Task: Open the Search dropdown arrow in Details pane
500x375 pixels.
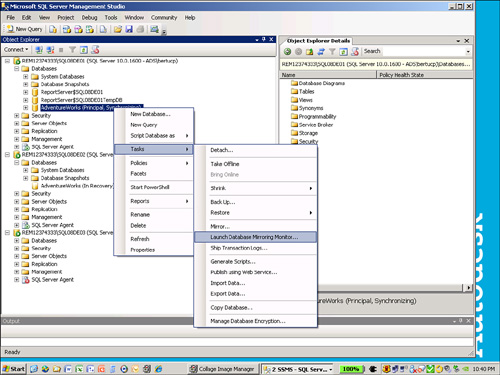Action: pos(468,51)
